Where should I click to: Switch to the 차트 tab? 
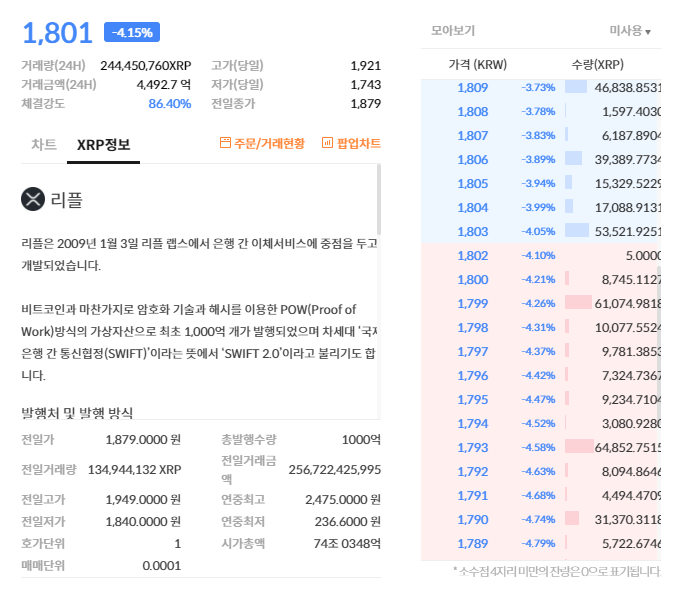point(44,144)
